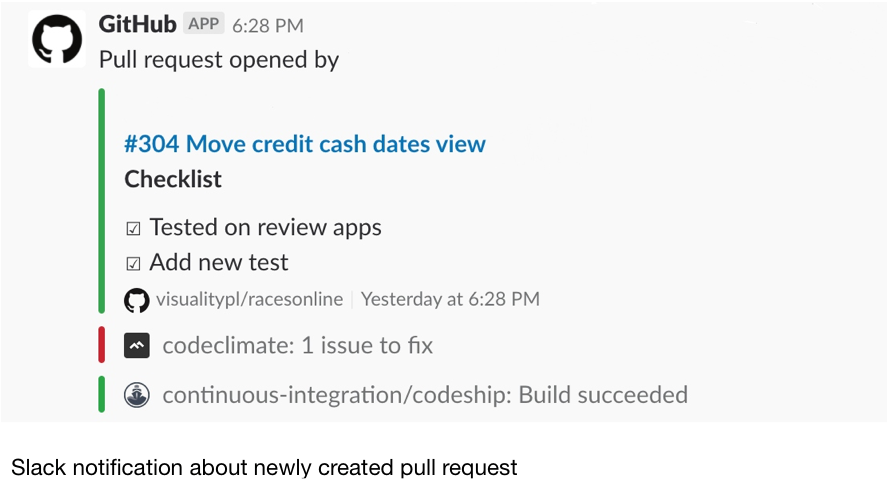888x490 pixels.
Task: Click the Checklist heading
Action: 173,180
